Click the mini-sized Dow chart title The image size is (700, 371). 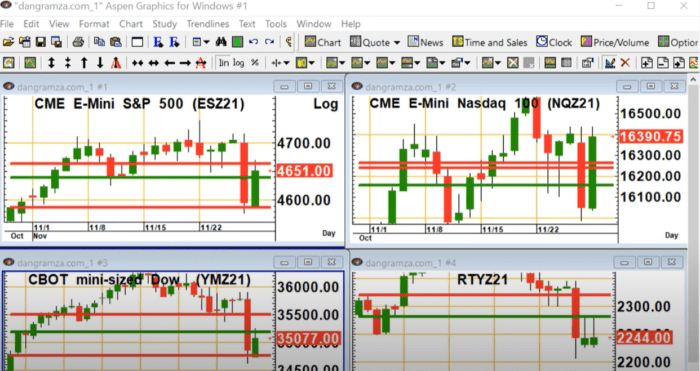coord(139,280)
